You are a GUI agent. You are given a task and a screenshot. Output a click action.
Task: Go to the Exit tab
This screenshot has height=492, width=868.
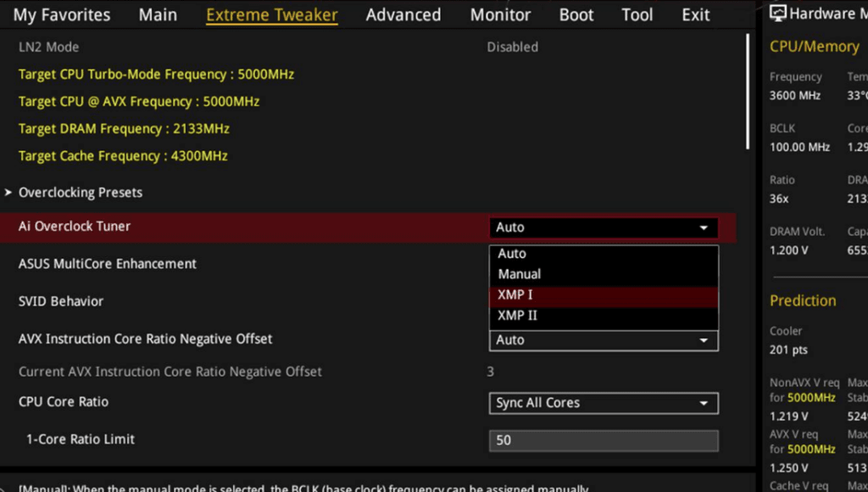click(696, 15)
